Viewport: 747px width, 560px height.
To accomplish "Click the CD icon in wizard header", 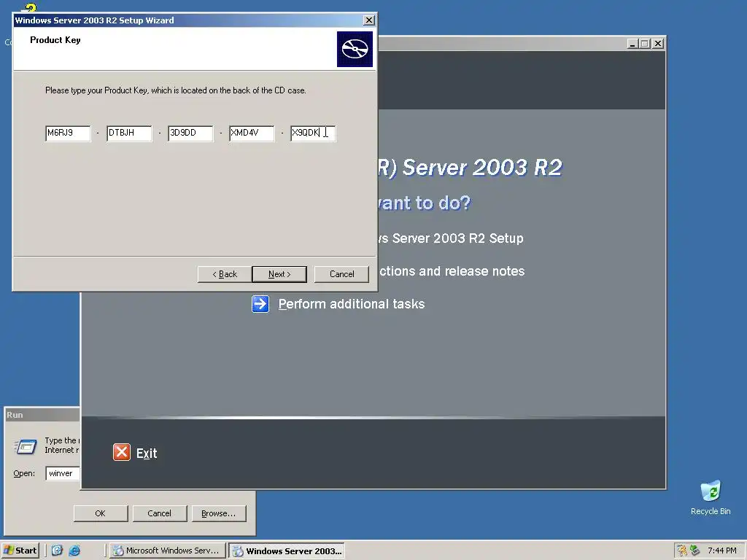I will click(355, 49).
